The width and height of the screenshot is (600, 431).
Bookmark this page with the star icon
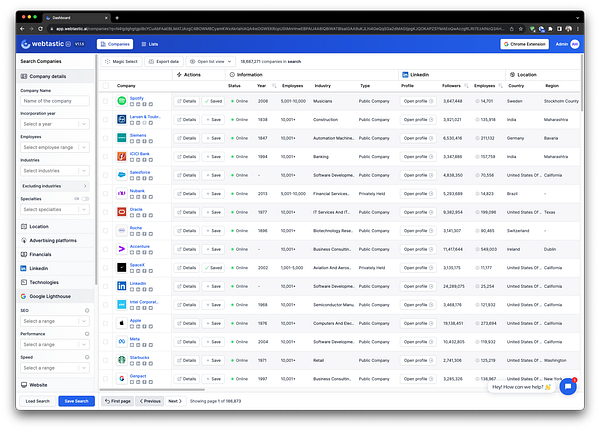tap(520, 29)
